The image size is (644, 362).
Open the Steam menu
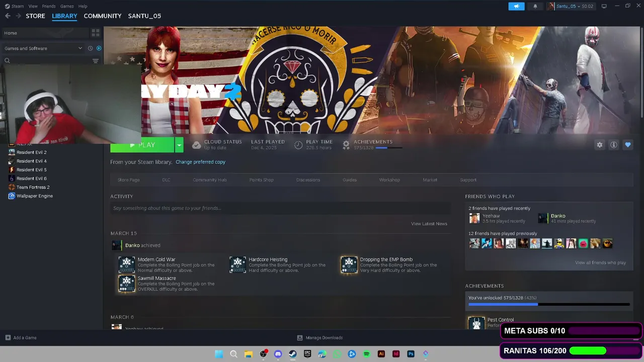coord(18,6)
